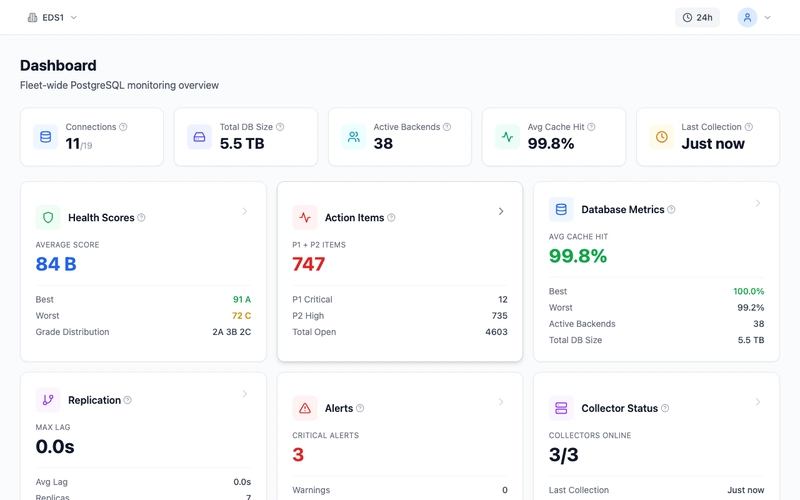Screen dimensions: 800x500
Task: Click the Action Items pulse icon
Action: [x=305, y=217]
